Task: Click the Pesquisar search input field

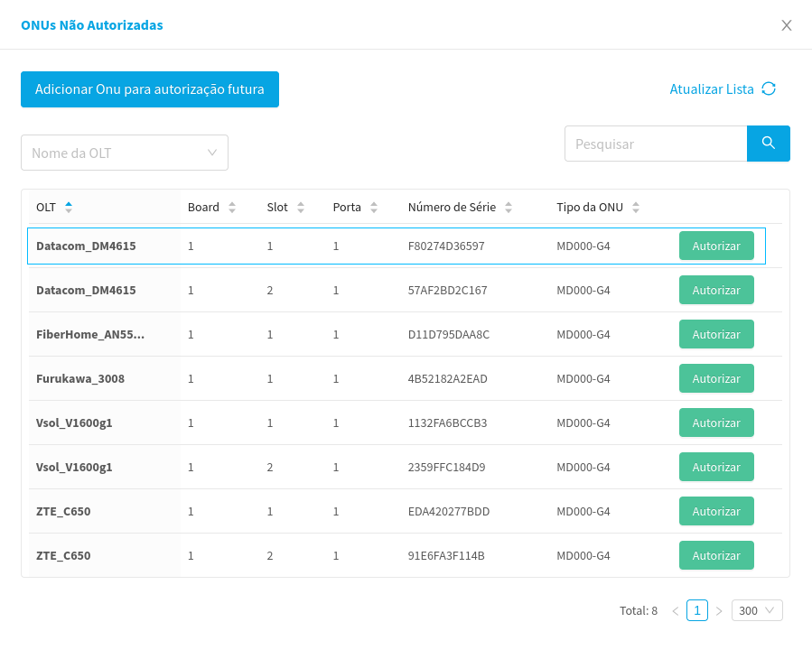Action: [x=656, y=144]
